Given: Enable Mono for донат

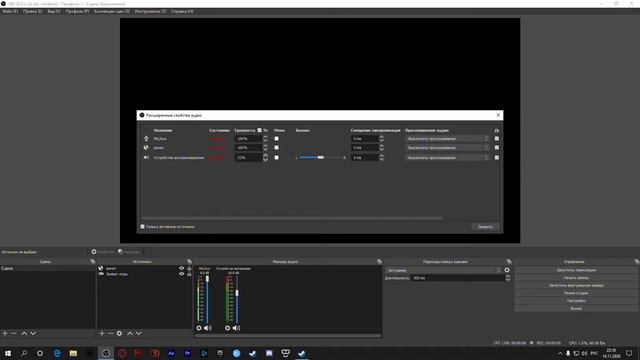Looking at the screenshot, I should pyautogui.click(x=276, y=148).
